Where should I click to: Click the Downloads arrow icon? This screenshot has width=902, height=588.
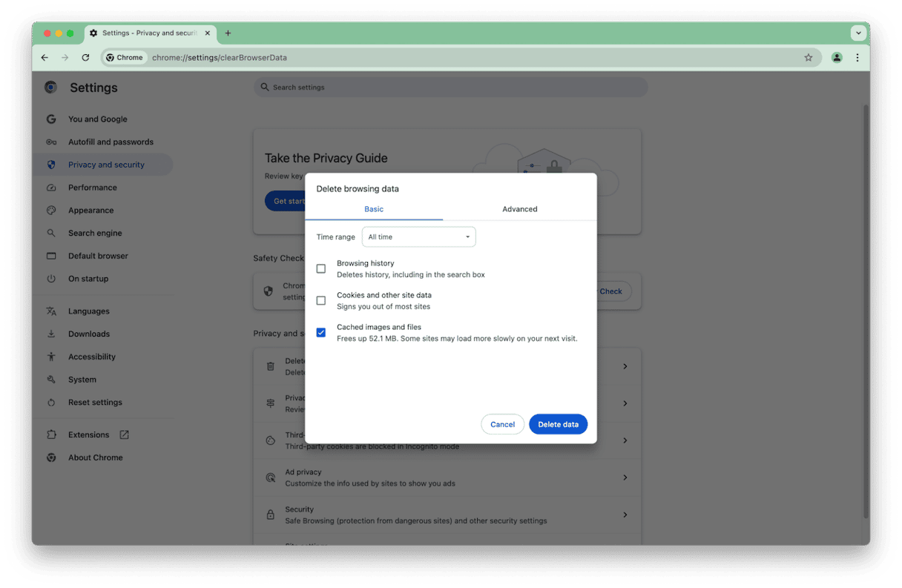click(51, 334)
